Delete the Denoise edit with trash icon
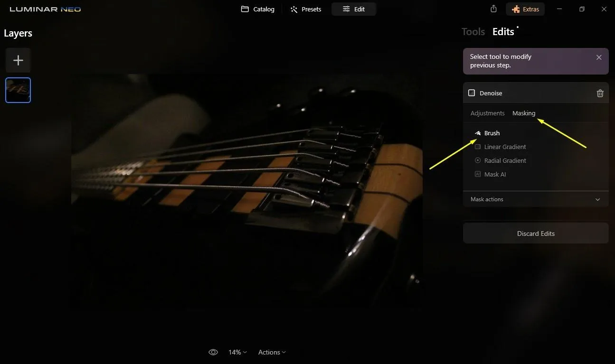This screenshot has height=364, width=615. 600,93
